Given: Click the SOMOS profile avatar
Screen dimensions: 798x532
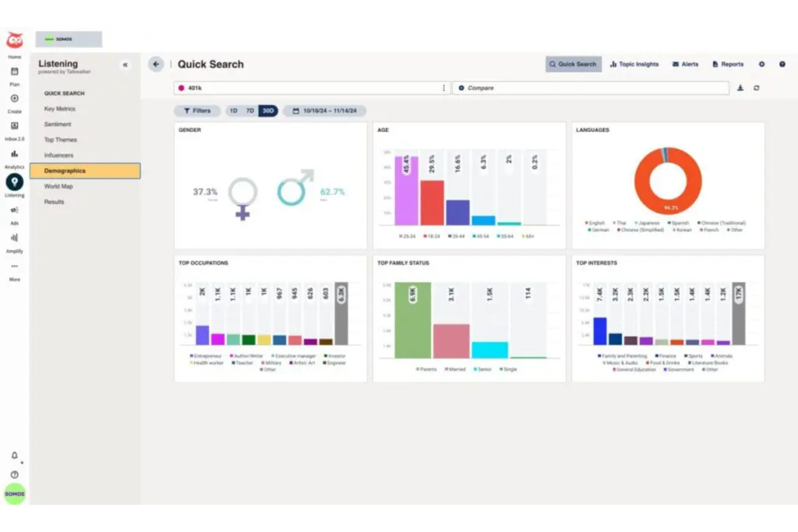Looking at the screenshot, I should (x=15, y=494).
